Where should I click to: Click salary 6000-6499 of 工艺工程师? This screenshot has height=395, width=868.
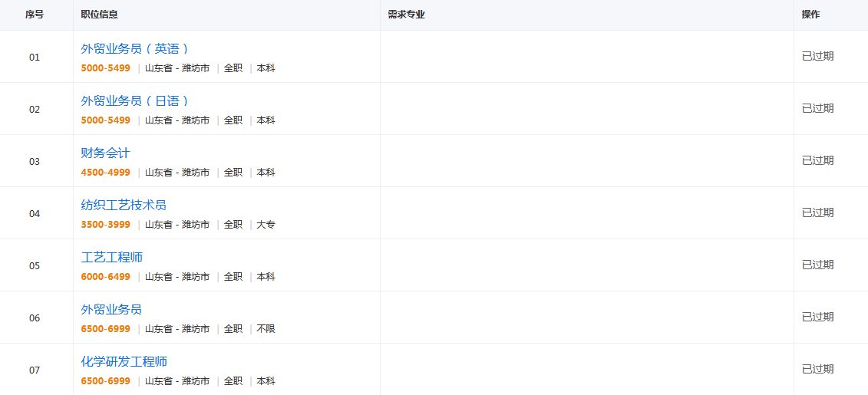tap(106, 277)
